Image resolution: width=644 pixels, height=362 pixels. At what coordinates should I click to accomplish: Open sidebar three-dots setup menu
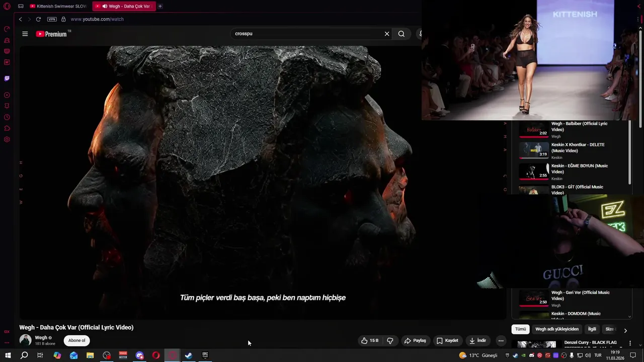coord(7,342)
